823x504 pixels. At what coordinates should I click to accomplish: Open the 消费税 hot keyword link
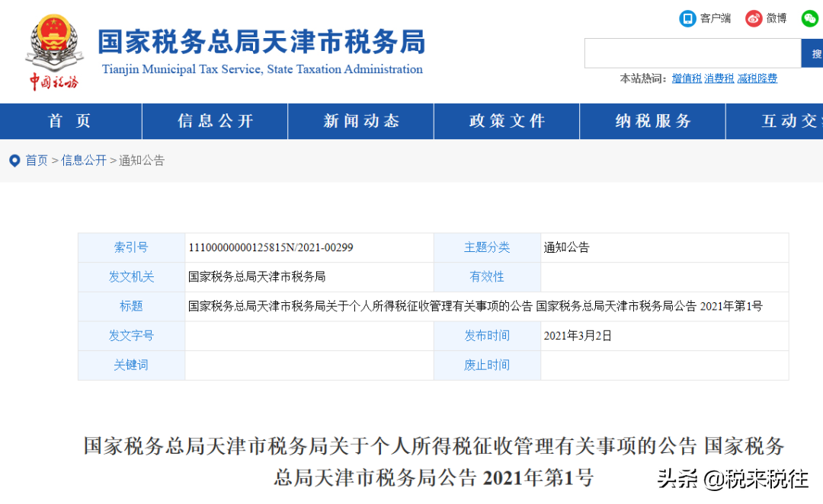(719, 78)
